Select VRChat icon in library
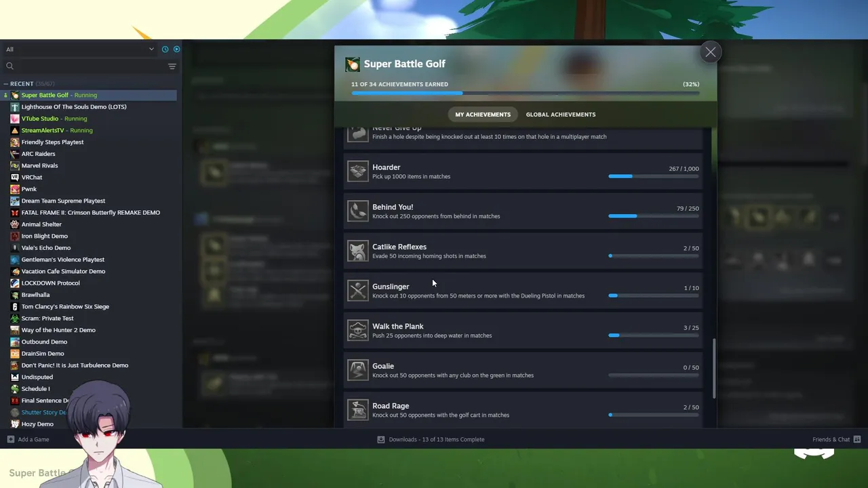868x488 pixels. point(15,178)
